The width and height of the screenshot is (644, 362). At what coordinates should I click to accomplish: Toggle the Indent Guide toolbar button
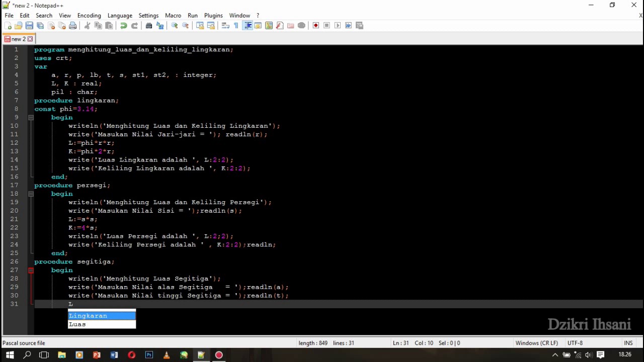[248, 26]
